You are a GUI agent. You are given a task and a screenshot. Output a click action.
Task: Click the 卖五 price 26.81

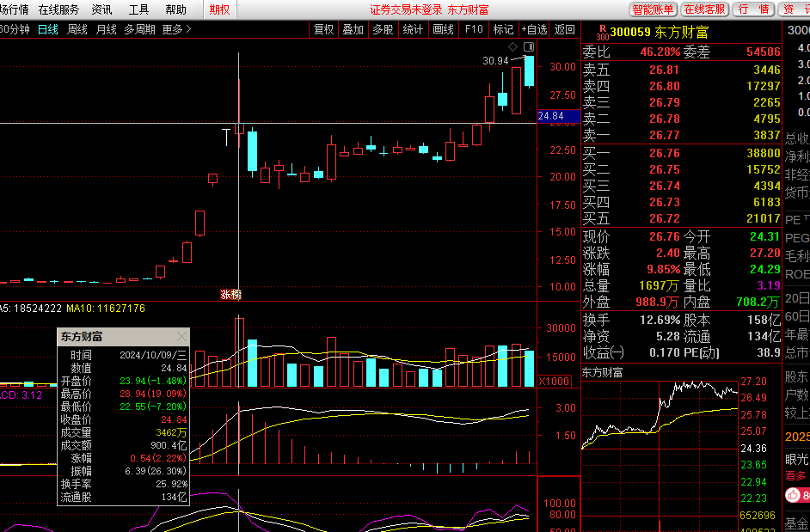665,70
